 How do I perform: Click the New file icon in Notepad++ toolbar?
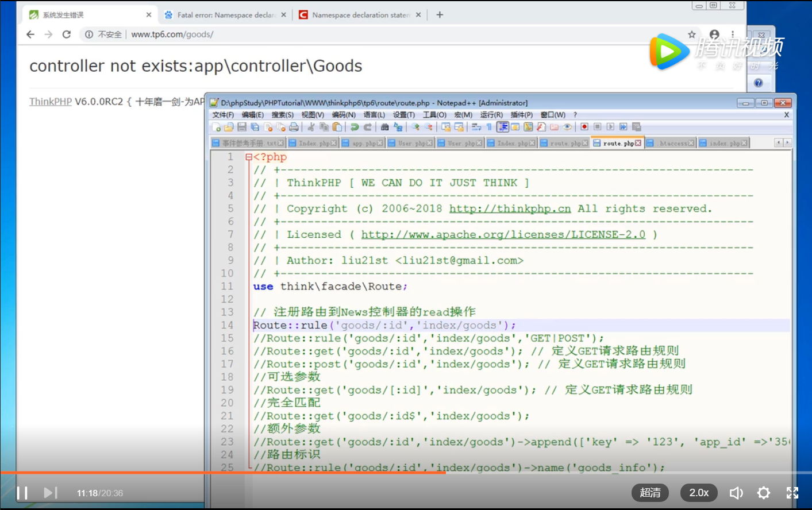coord(216,127)
